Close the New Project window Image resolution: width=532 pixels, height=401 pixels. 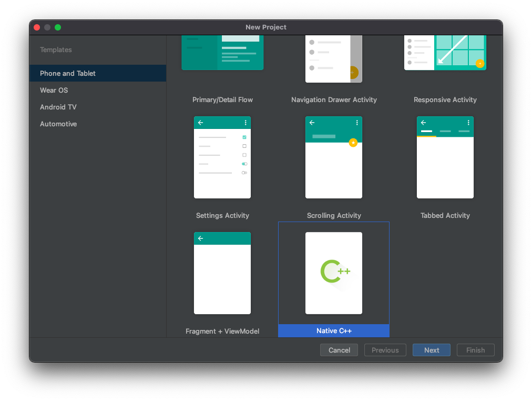pyautogui.click(x=37, y=27)
